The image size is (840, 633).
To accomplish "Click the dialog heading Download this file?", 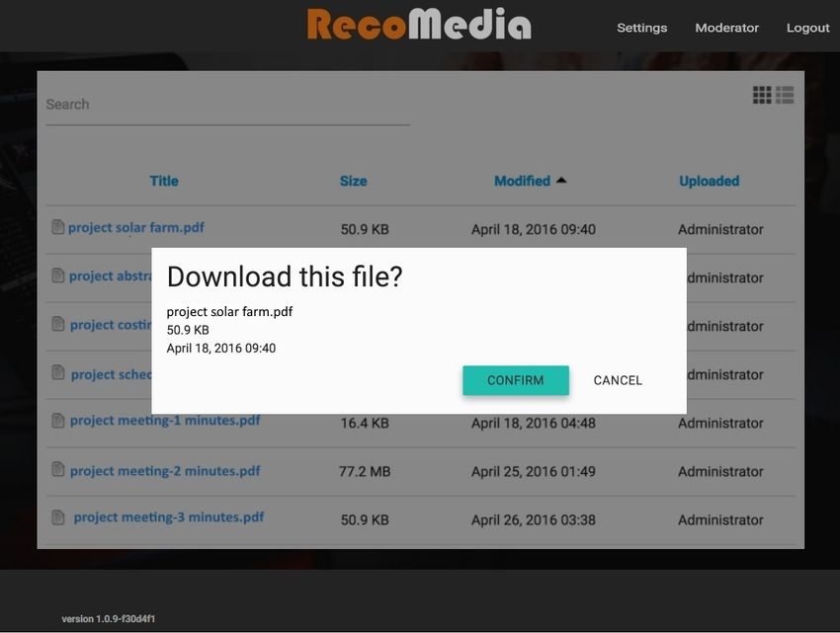I will [x=285, y=277].
